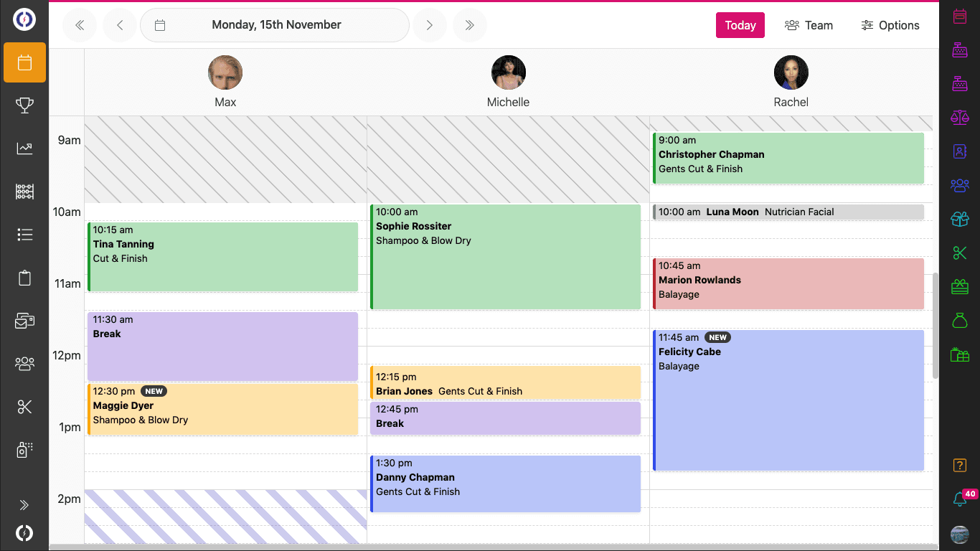This screenshot has width=980, height=551.
Task: Click the purple balance scales icon
Action: pos(959,117)
